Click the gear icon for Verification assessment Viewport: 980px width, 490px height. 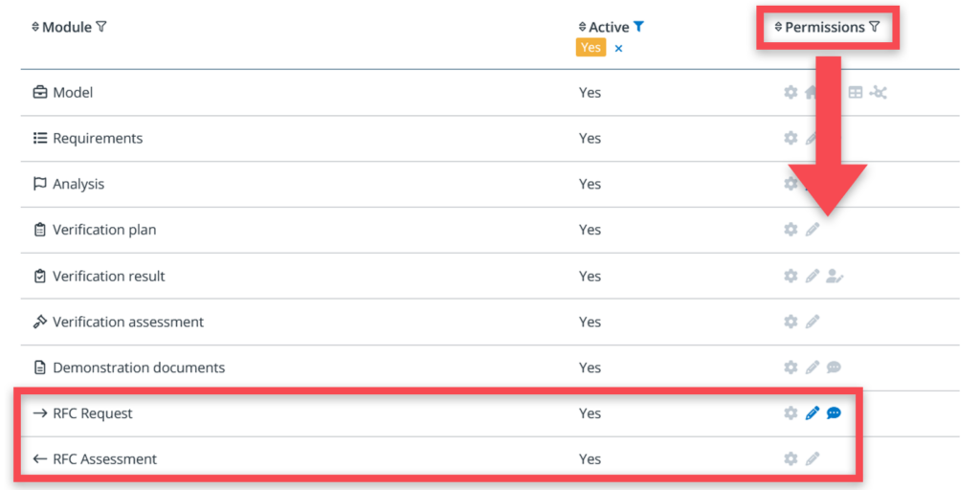pyautogui.click(x=791, y=323)
